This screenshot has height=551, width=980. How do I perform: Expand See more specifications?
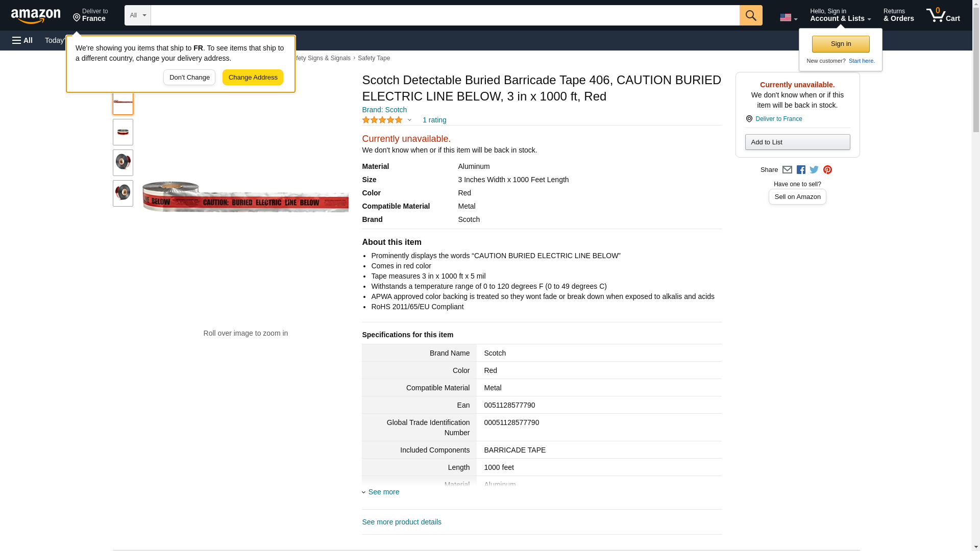383,492
